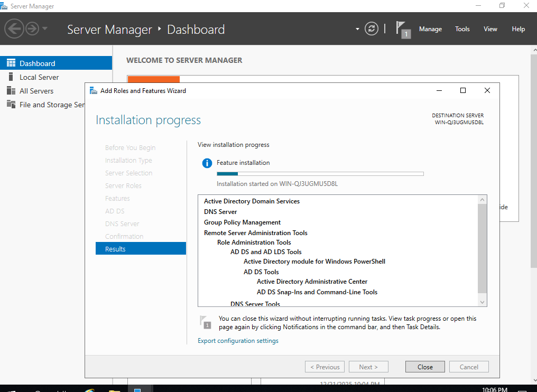Image resolution: width=537 pixels, height=392 pixels.
Task: Click the Confirmation step in the wizard sidebar
Action: point(124,236)
